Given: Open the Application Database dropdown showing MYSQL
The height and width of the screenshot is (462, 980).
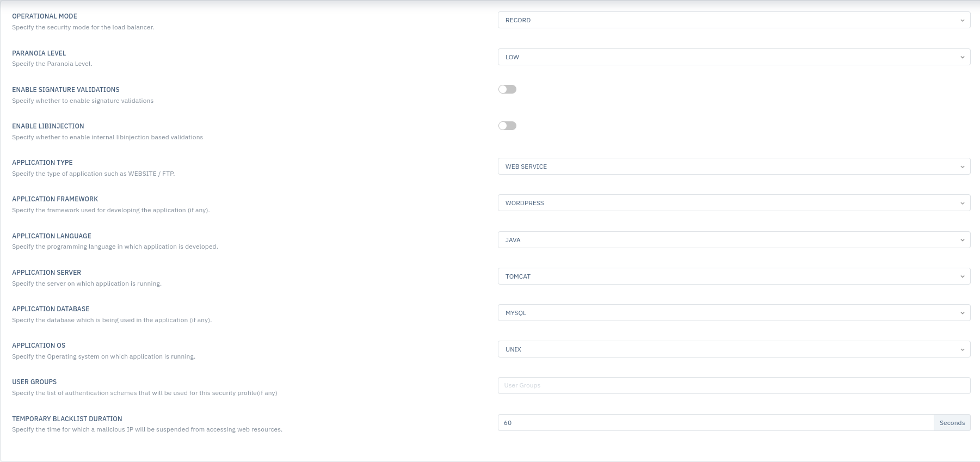Looking at the screenshot, I should [734, 313].
